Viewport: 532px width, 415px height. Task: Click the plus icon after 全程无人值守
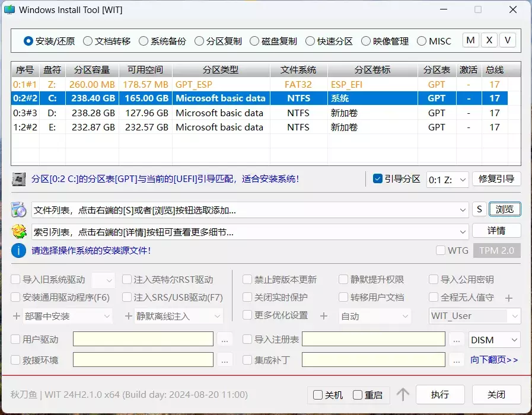point(508,298)
